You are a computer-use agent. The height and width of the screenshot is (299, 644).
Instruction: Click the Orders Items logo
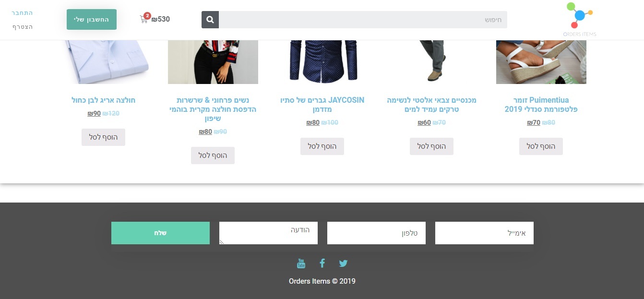tap(580, 20)
